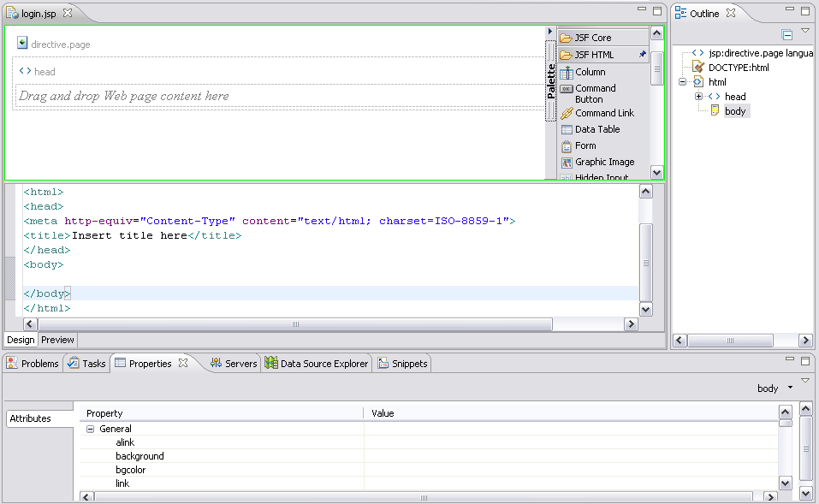This screenshot has width=819, height=504.
Task: Choose the Command Link palette icon
Action: (567, 113)
